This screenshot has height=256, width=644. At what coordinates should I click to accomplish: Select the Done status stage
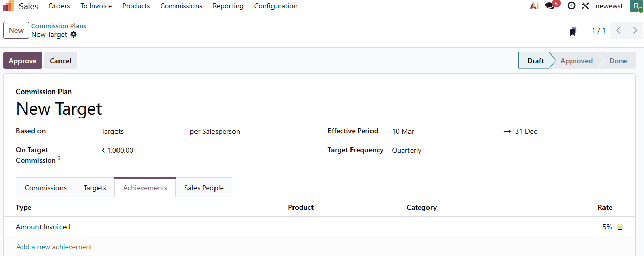tap(618, 61)
